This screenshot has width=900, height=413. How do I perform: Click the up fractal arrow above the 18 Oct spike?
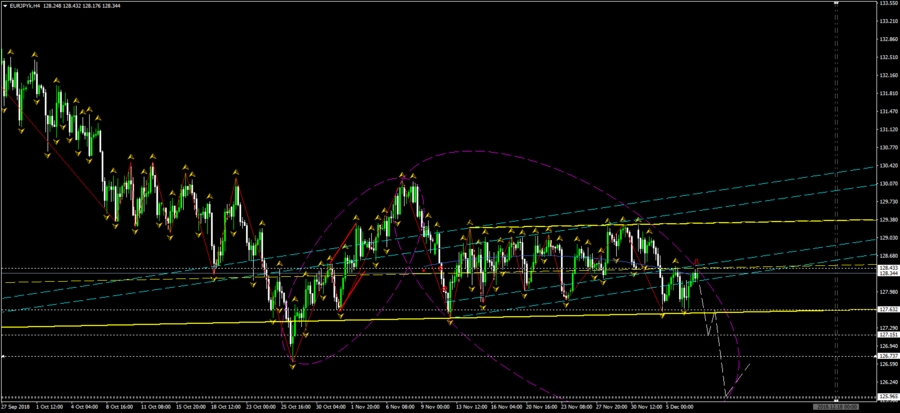point(237,174)
